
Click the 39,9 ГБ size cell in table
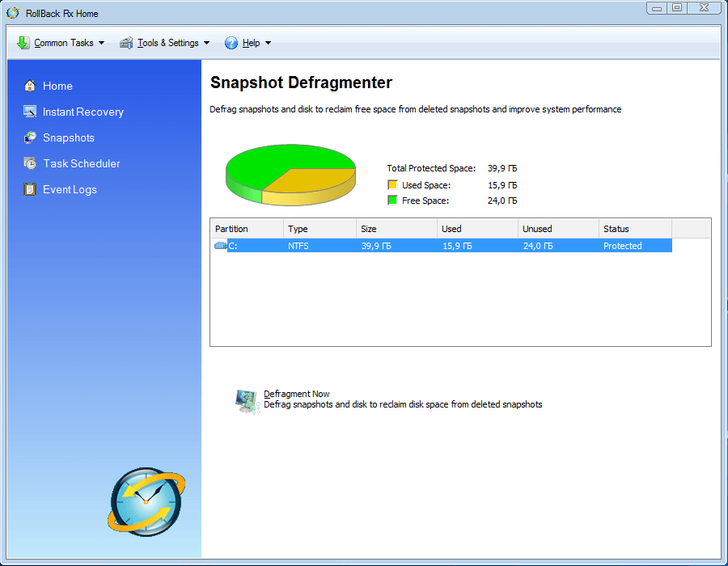[x=376, y=246]
